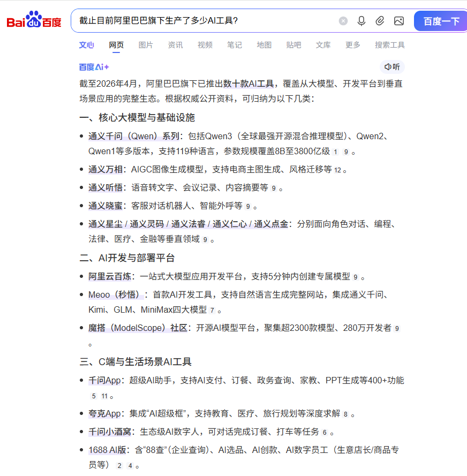Start voice search with microphone icon
This screenshot has width=467, height=476.
361,21
